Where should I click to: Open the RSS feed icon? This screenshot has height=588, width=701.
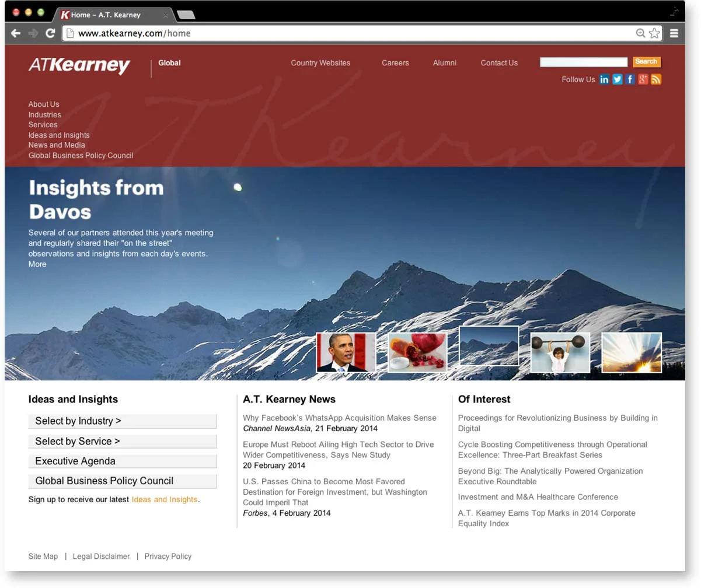pyautogui.click(x=656, y=79)
